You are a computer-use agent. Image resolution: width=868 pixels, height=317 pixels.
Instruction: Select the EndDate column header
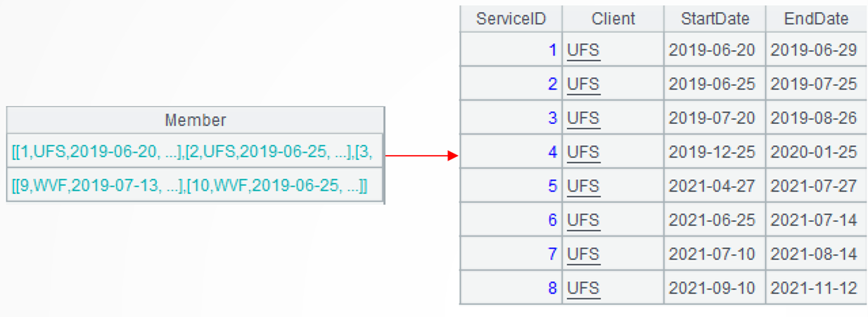pos(817,18)
